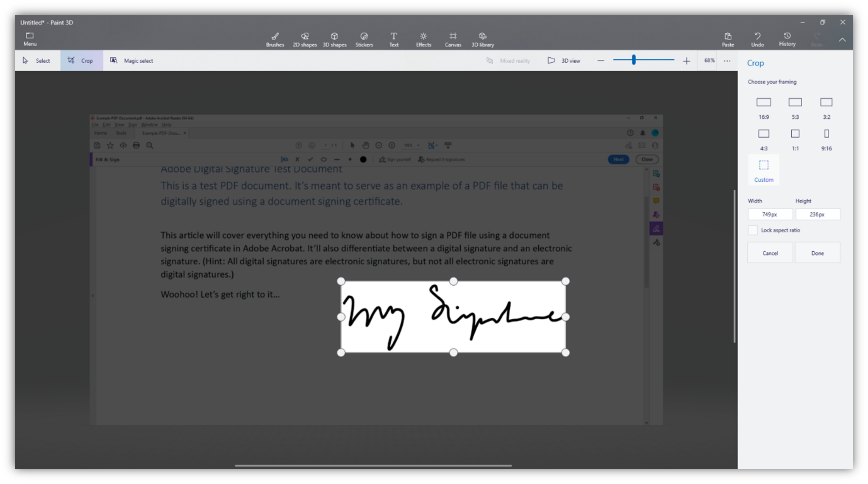Click the Done button
Screen dimensions: 868x484
(x=818, y=252)
